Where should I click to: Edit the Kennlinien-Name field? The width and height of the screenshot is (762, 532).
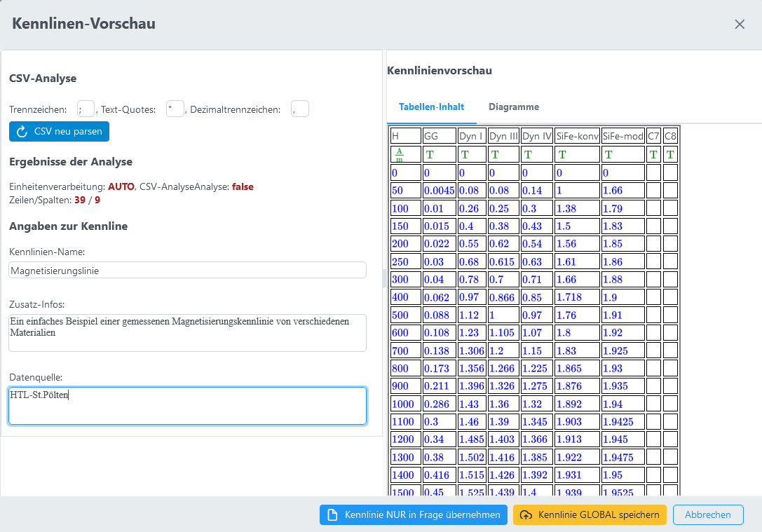point(187,271)
